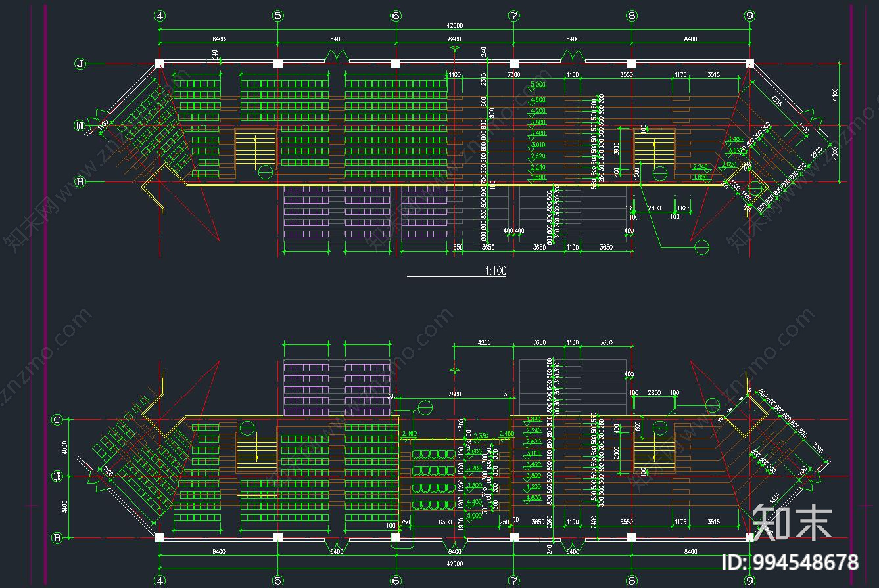Select grid axis bubble H
This screenshot has width=879, height=588.
click(80, 182)
